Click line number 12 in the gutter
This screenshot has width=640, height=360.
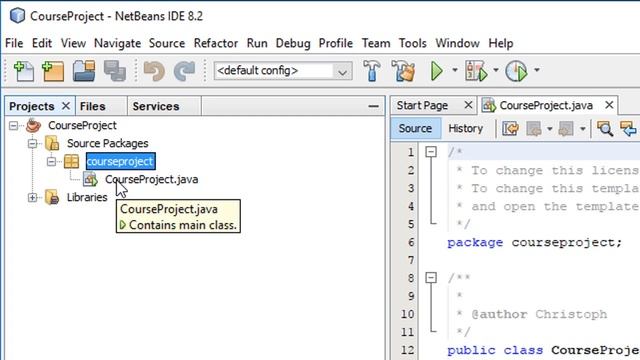click(x=407, y=350)
